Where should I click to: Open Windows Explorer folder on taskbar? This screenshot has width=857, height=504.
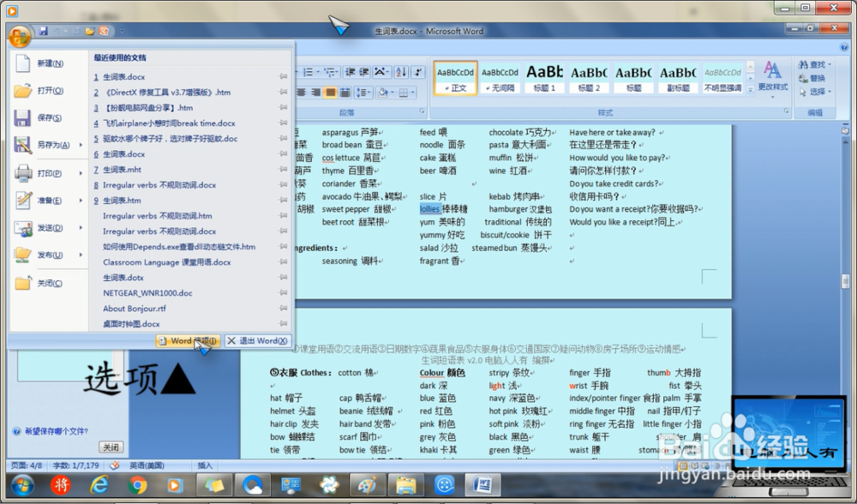[406, 485]
